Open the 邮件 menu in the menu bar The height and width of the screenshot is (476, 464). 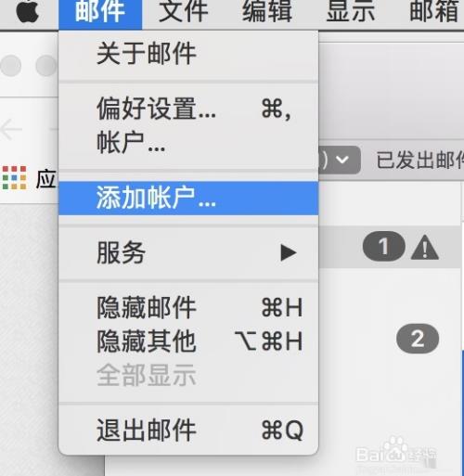[x=100, y=12]
